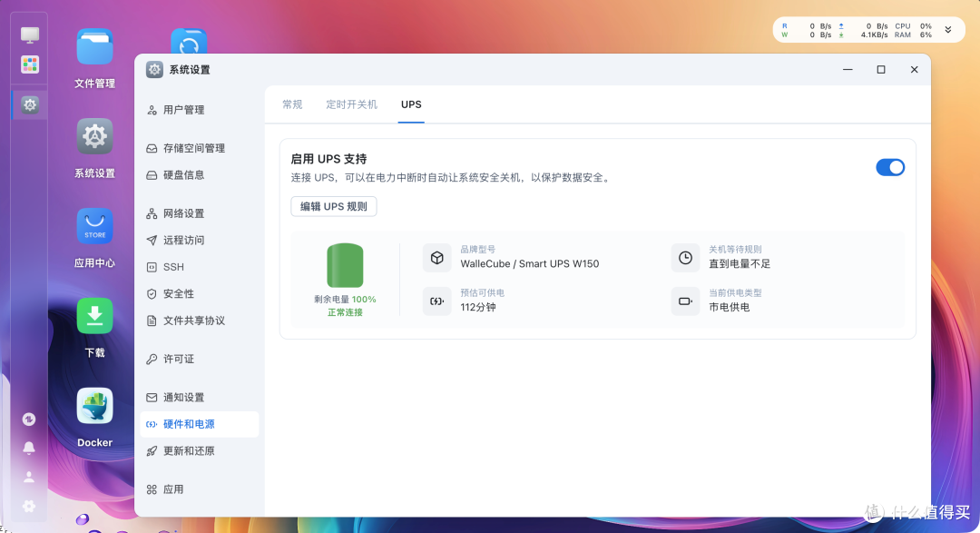Click the WalleCube / Smart UPS W150 text
Viewport: 980px width, 533px height.
529,264
